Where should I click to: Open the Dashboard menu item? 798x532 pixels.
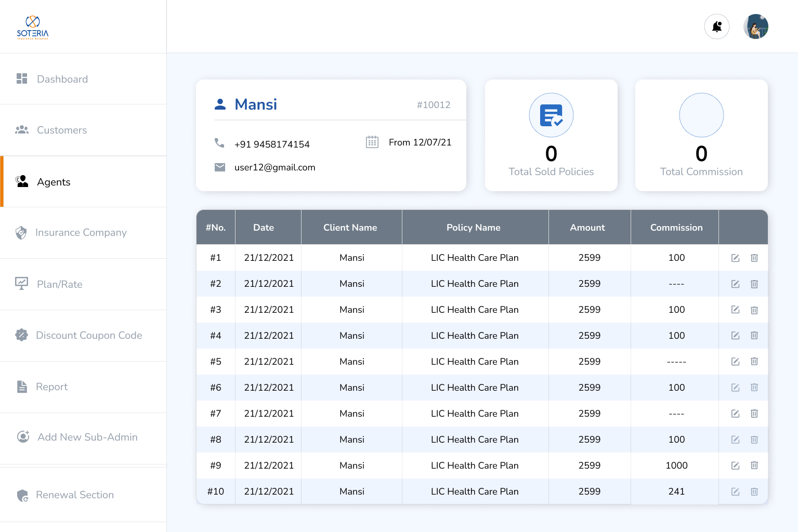(62, 79)
